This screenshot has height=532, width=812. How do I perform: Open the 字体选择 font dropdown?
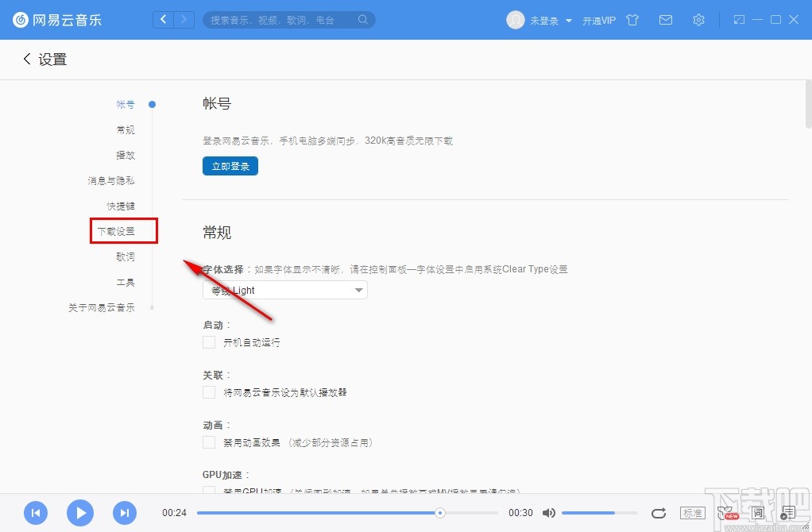pos(284,290)
